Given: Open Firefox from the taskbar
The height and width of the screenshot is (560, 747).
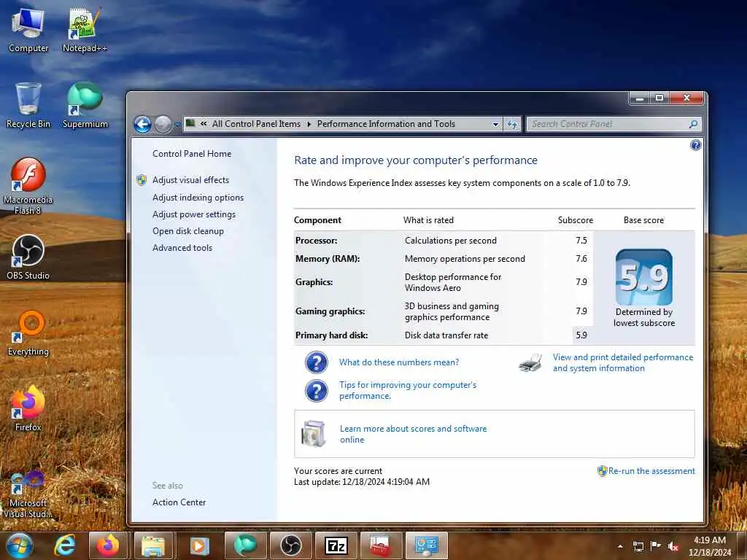Looking at the screenshot, I should coord(108,545).
